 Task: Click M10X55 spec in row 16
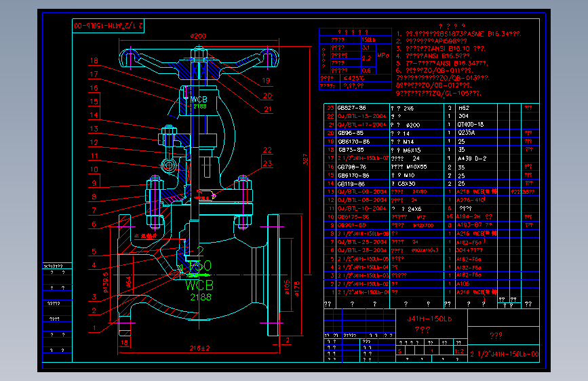tap(416, 167)
